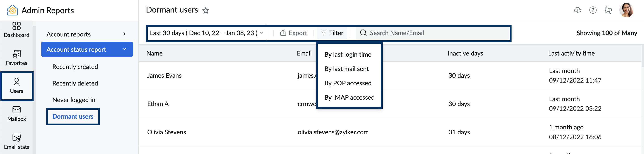This screenshot has width=644, height=154.
Task: Click the Filter button label
Action: pos(336,33)
